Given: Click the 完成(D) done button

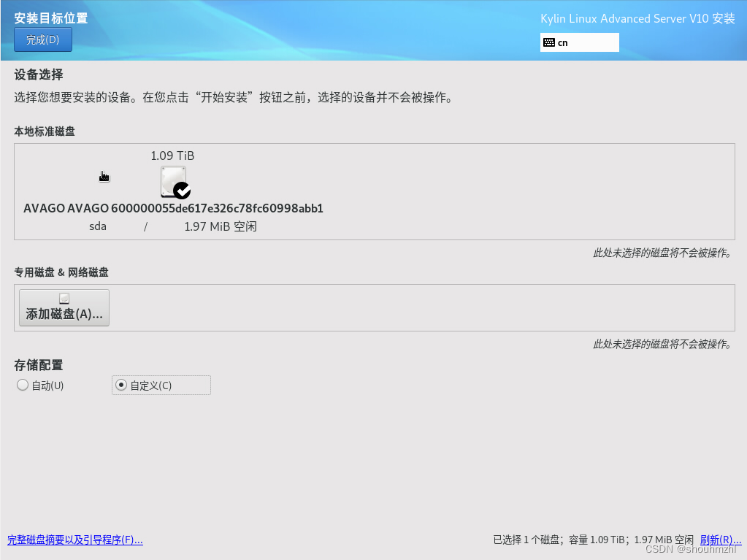Looking at the screenshot, I should (x=43, y=39).
